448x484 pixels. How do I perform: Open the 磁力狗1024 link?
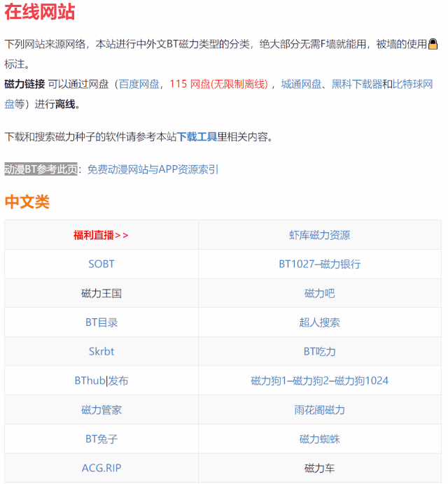361,380
